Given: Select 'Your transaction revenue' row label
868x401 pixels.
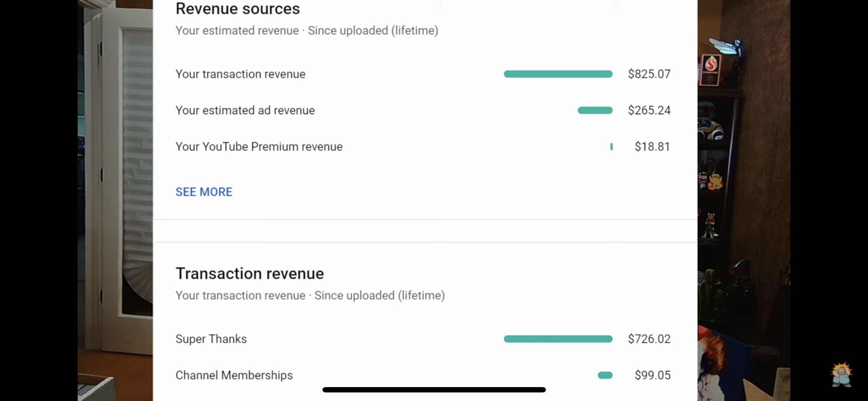Looking at the screenshot, I should [241, 74].
